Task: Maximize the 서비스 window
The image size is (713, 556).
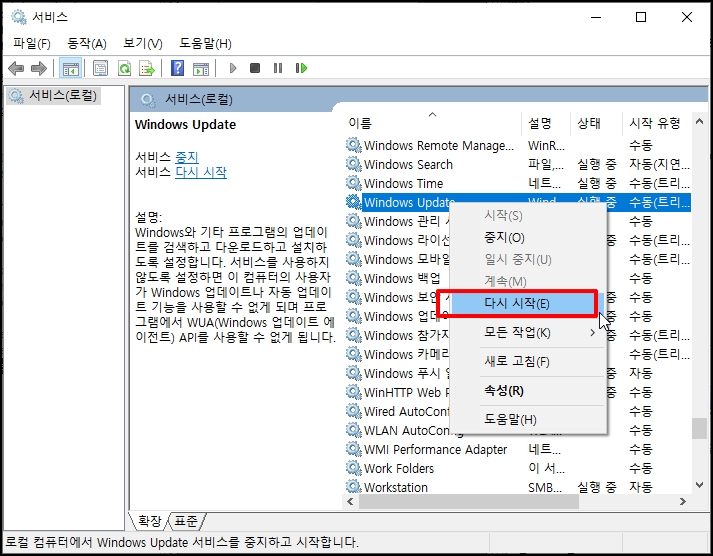Action: [641, 17]
